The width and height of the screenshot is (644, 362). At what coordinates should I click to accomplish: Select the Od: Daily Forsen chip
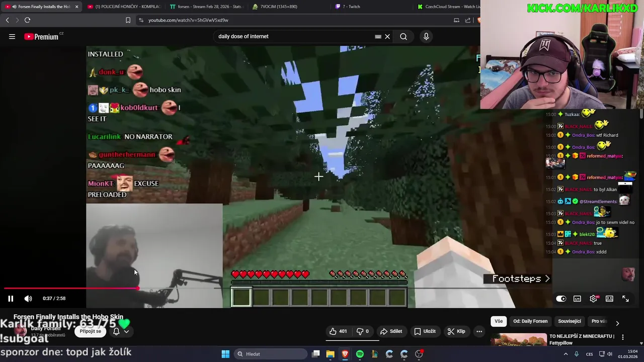coord(530,321)
